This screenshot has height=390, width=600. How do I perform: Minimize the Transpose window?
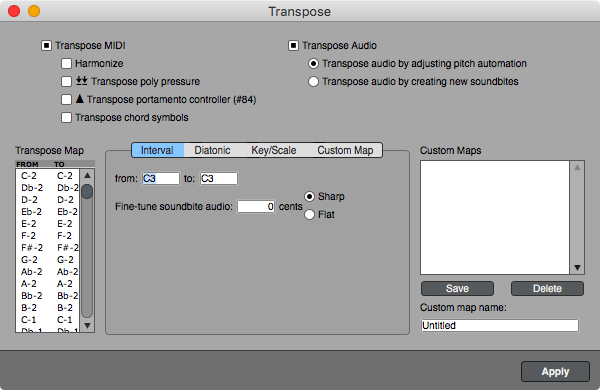34,11
